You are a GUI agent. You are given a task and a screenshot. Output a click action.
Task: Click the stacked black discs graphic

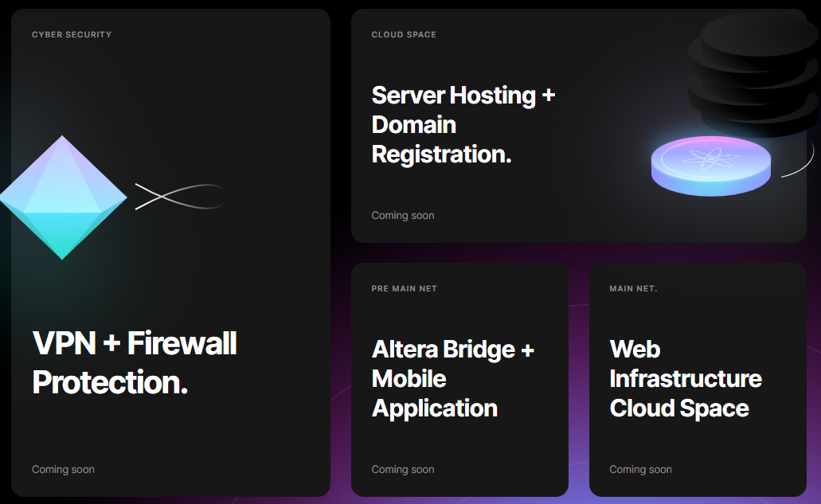[x=754, y=73]
